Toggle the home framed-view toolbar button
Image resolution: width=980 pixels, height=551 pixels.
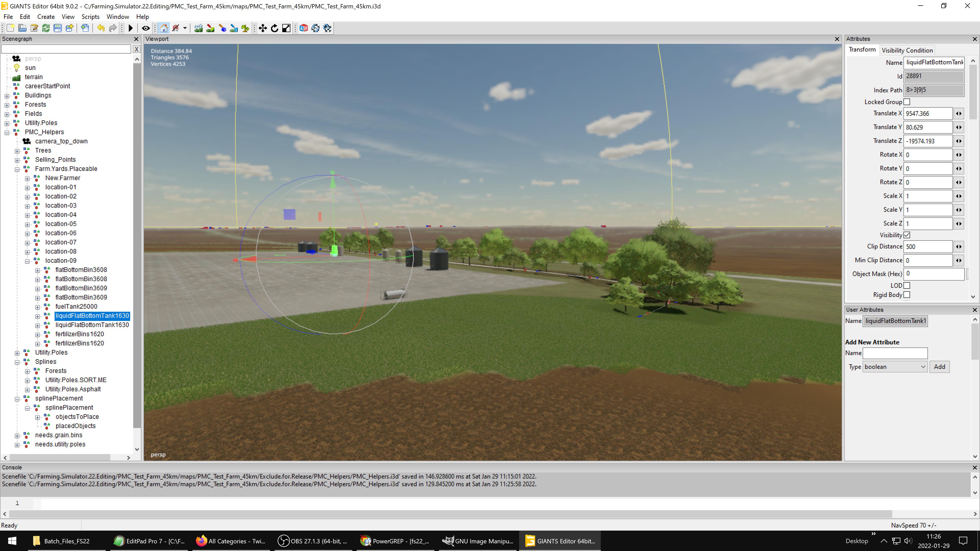point(164,28)
